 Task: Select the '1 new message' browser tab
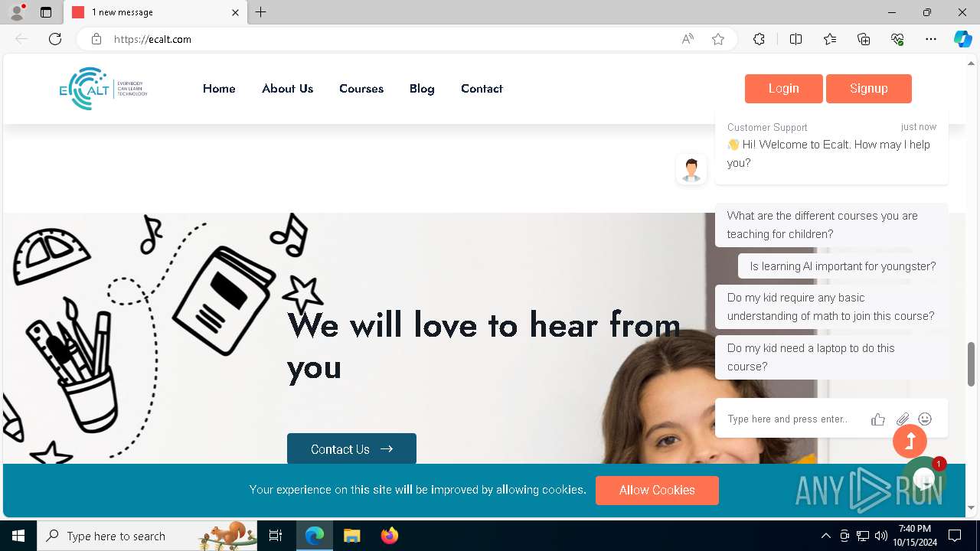click(153, 12)
